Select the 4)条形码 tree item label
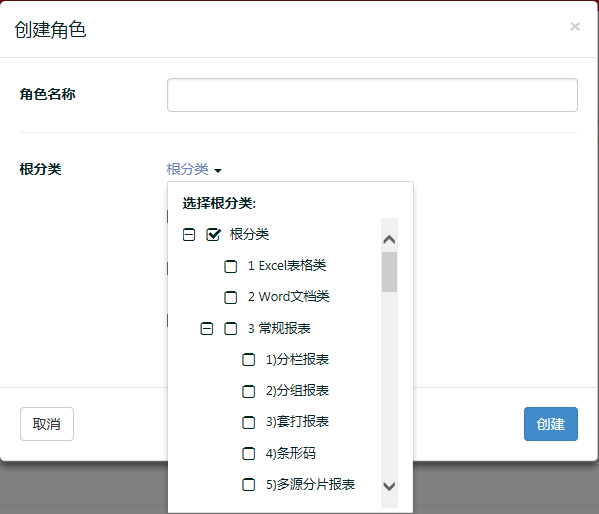Screen dimensions: 599x514 coord(291,454)
